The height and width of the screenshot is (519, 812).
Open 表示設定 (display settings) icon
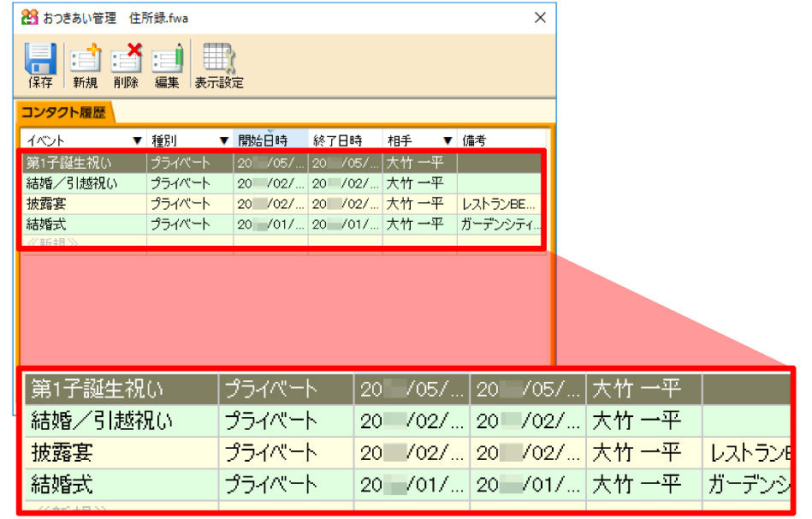pos(218,58)
